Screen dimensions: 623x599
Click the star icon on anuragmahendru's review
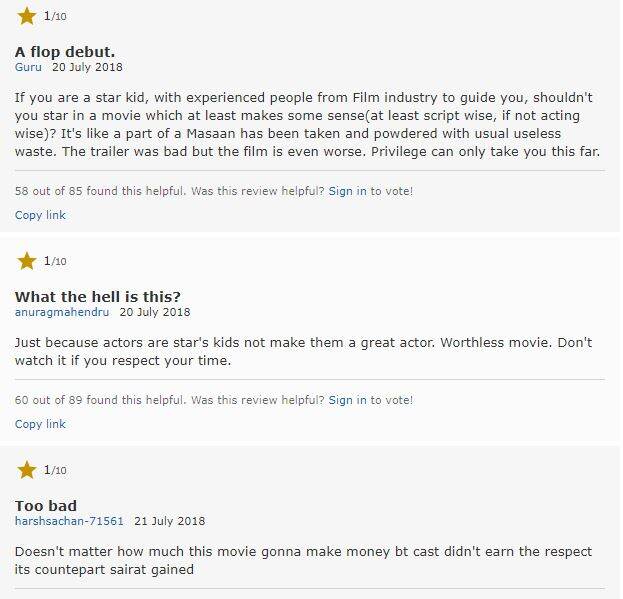coord(27,261)
